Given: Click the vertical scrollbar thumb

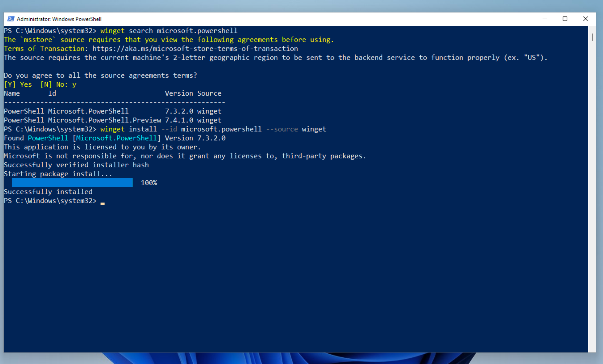Looking at the screenshot, I should click(592, 37).
